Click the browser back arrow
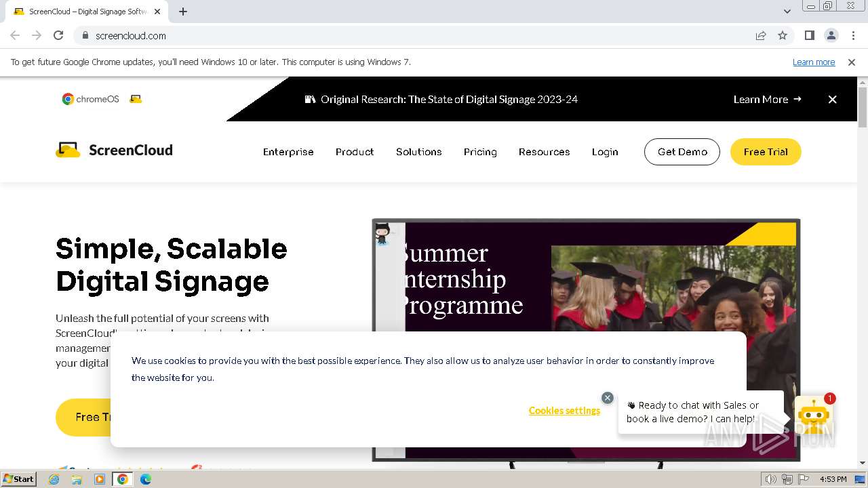Screen dimensions: 868x488 pos(15,35)
